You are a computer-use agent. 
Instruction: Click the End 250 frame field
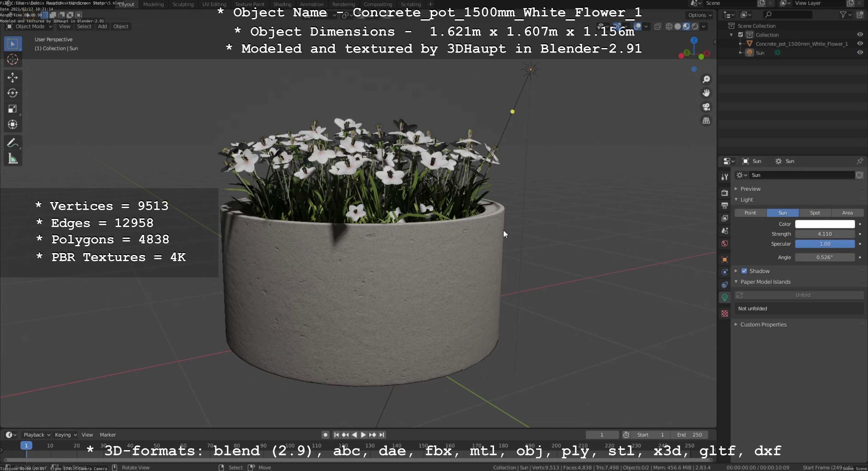click(x=689, y=435)
